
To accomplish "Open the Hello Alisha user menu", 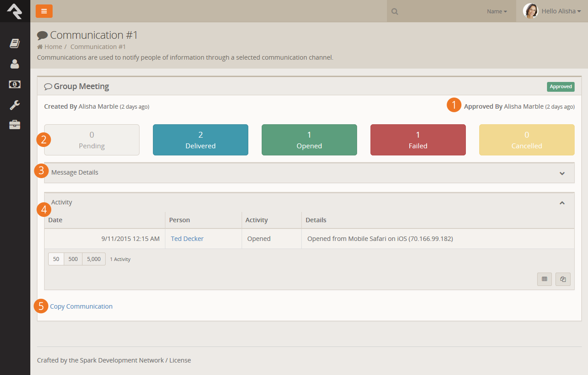I will (x=561, y=11).
